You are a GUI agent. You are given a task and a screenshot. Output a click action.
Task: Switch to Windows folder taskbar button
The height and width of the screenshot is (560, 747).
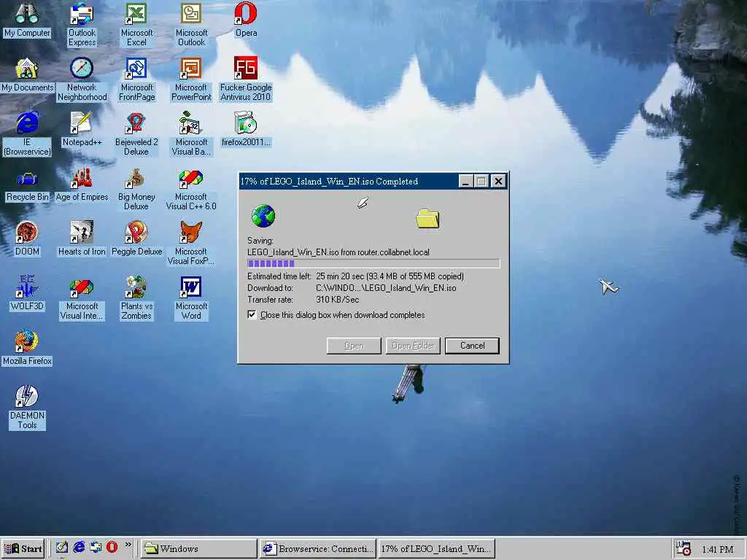pyautogui.click(x=198, y=548)
